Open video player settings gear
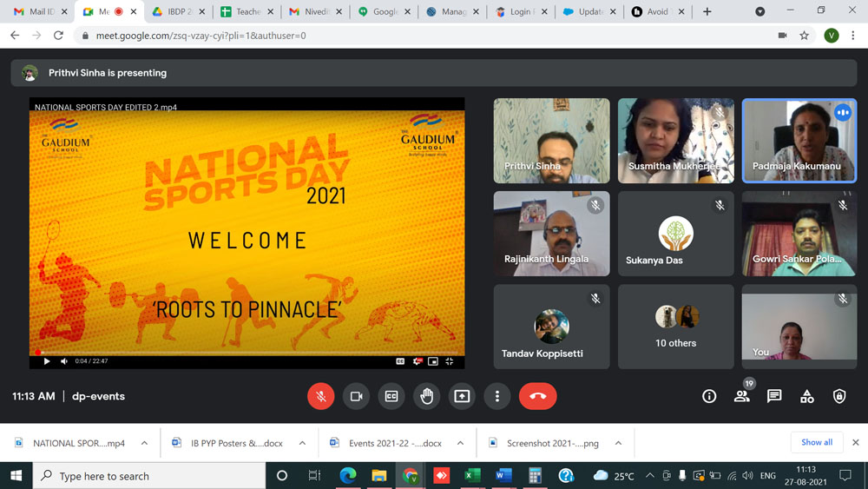Viewport: 868px width, 489px height. [x=418, y=361]
